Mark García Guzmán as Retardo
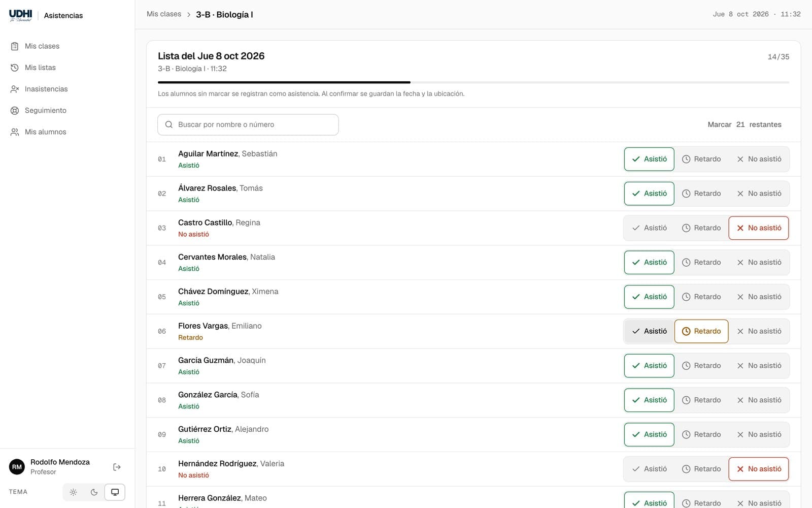 tap(701, 366)
